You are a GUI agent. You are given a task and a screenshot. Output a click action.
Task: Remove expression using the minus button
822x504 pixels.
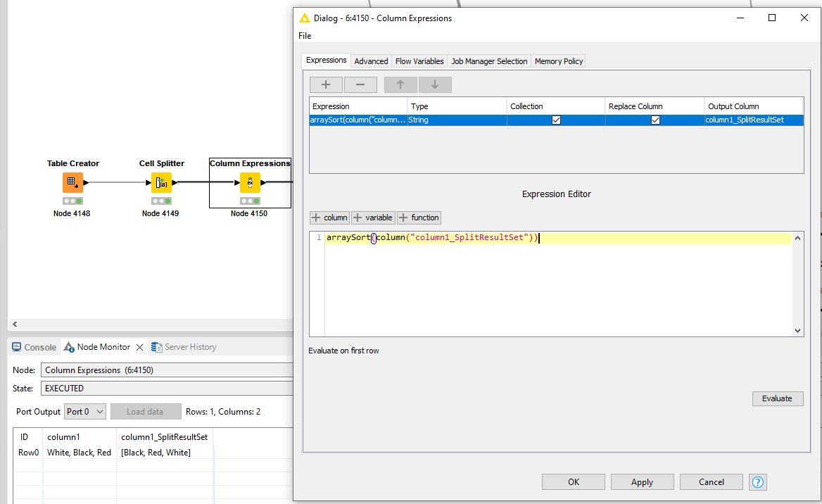coord(360,84)
